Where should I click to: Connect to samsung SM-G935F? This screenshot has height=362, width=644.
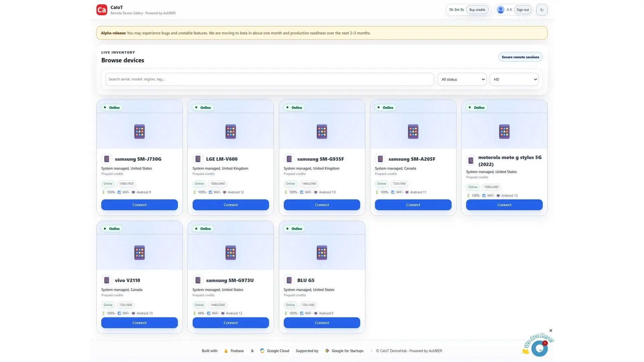322,205
